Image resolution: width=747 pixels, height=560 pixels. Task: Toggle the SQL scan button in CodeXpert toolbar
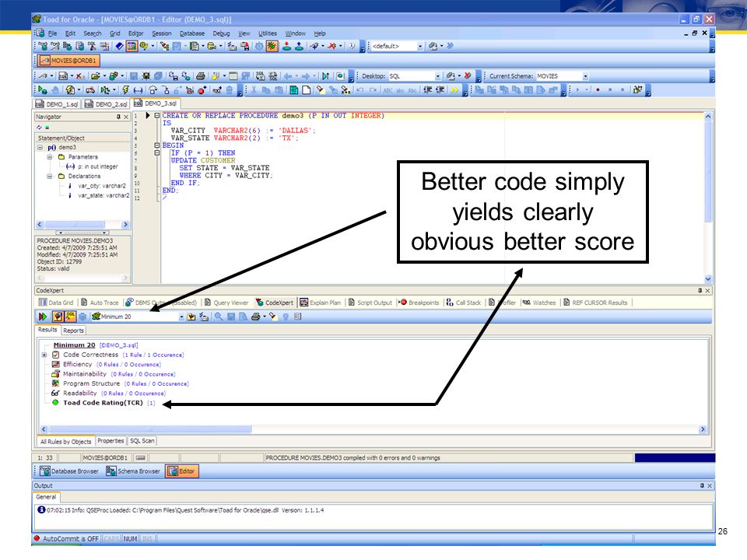point(71,317)
